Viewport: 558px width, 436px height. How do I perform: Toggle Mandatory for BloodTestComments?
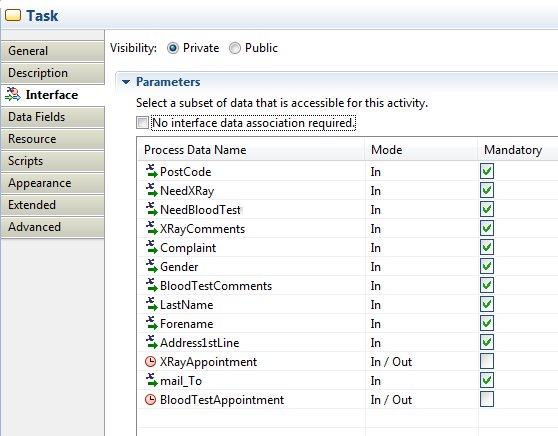487,285
